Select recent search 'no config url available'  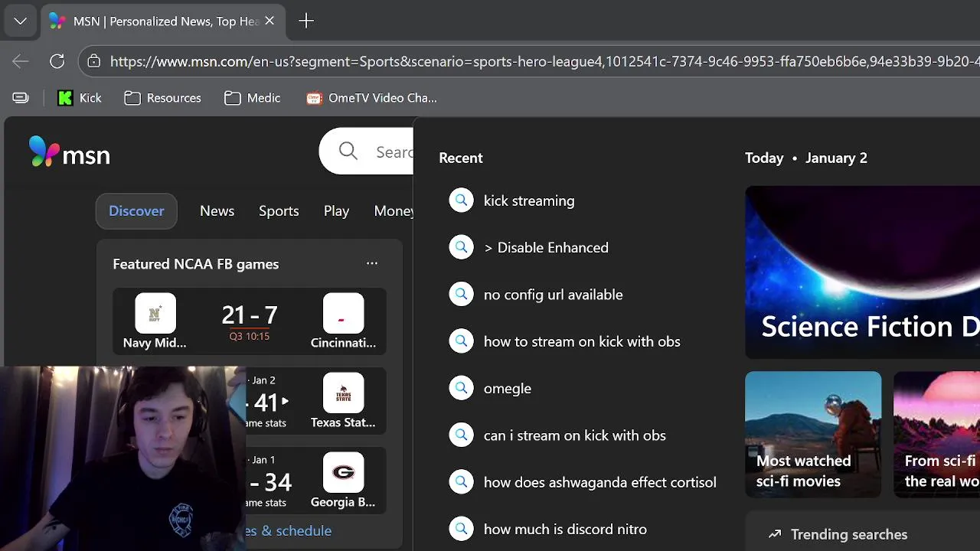pos(553,295)
